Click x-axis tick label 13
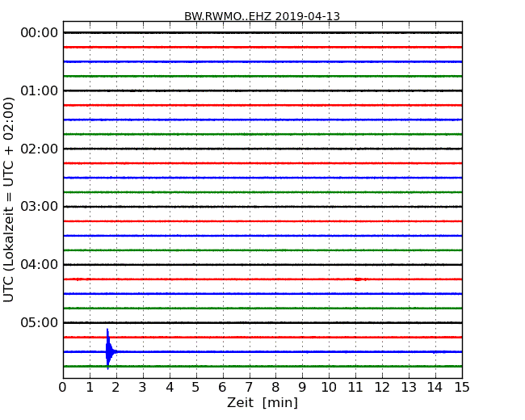Viewport: 525px width, 420px height. coord(409,387)
